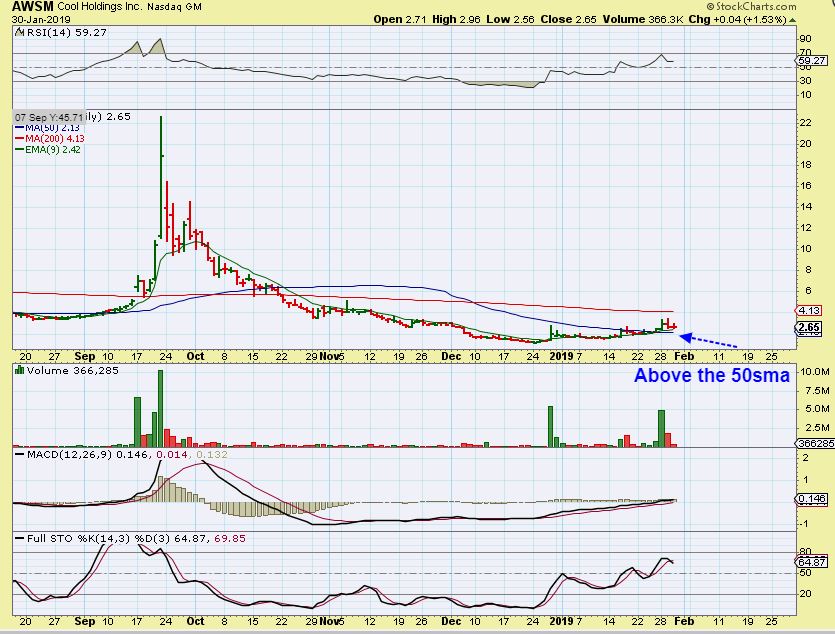Click the line icon beside the RSI(14) label
Image resolution: width=835 pixels, height=634 pixels.
(x=20, y=32)
